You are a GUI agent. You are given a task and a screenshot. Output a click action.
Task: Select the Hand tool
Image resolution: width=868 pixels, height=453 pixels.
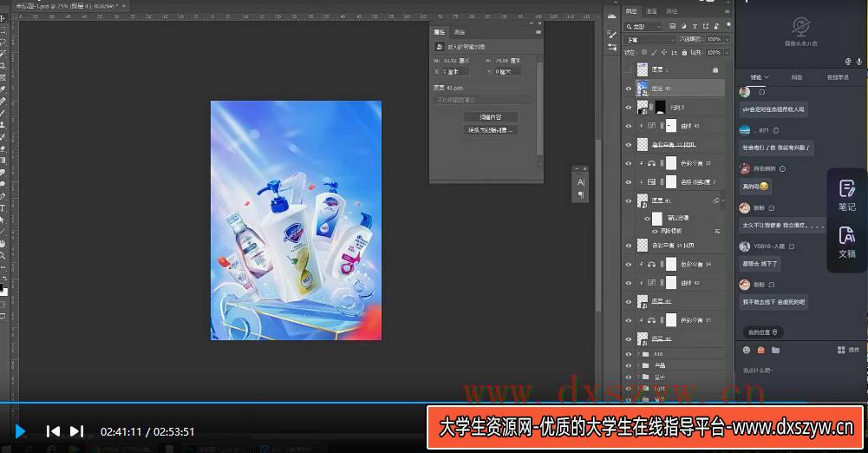[x=3, y=244]
